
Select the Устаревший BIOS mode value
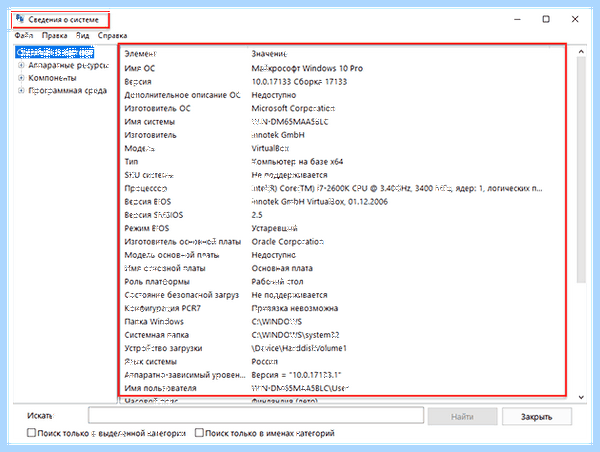(274, 228)
